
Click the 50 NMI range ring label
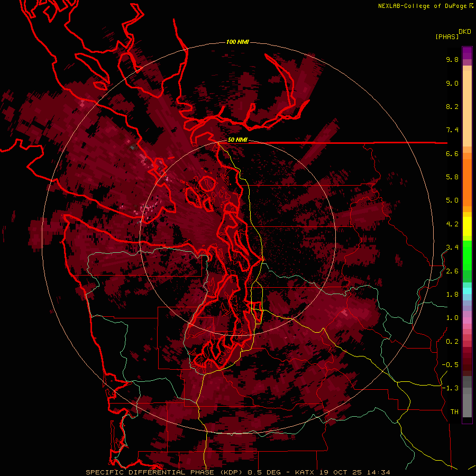point(237,140)
